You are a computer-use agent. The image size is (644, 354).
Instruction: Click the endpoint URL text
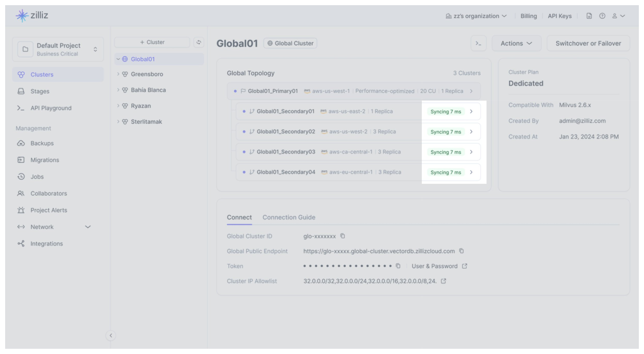coord(379,251)
